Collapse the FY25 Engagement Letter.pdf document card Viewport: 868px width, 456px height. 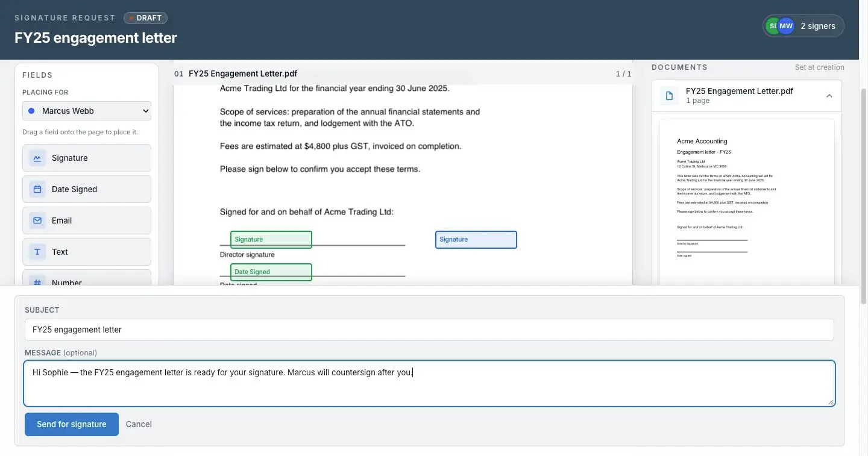coord(829,96)
